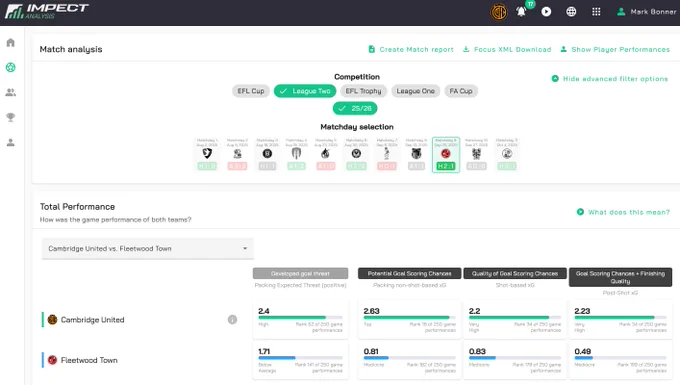Select the Quality of Goal Scoring Chances tab
680x385 pixels.
point(515,274)
